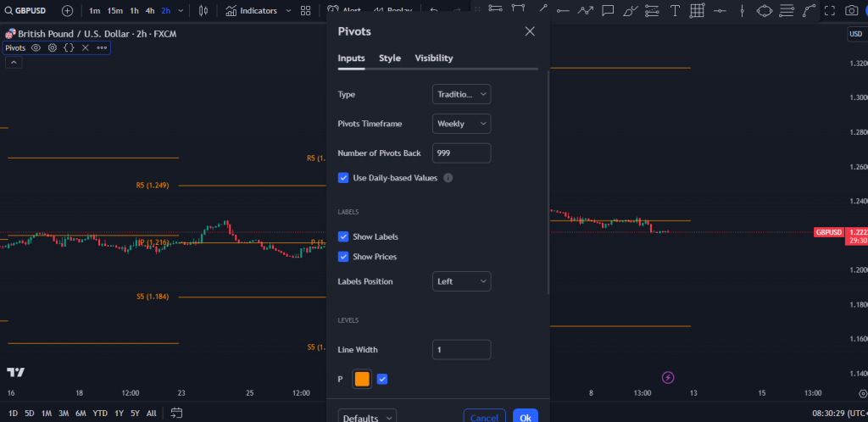Uncheck Use Daily-based Values

point(343,178)
